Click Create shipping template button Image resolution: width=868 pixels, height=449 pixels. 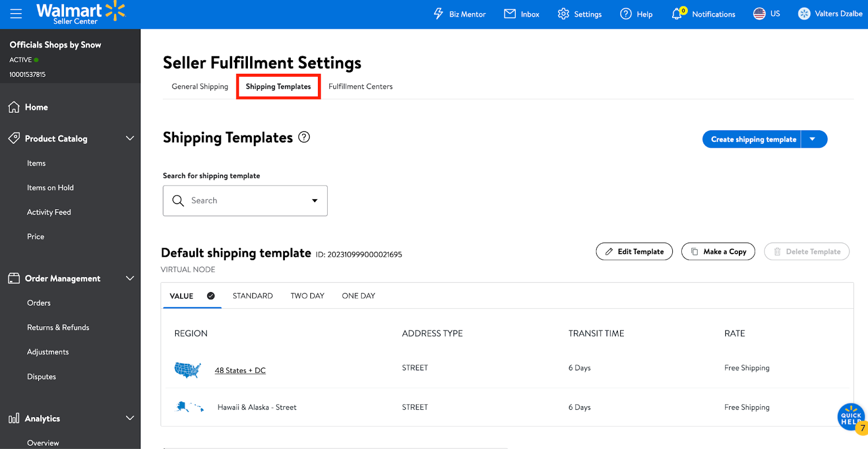pyautogui.click(x=752, y=139)
